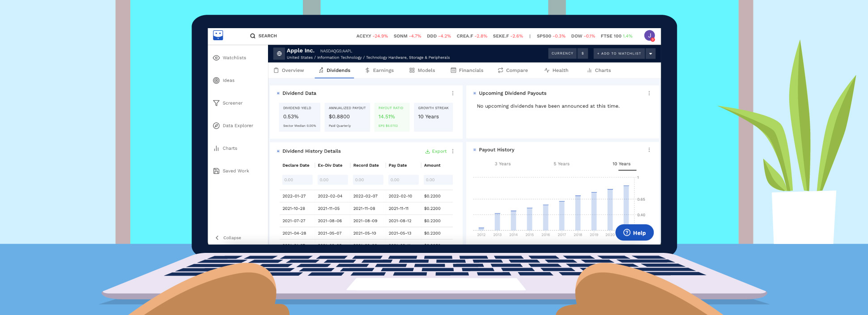
Task: Collapse the sidebar with chevron
Action: 217,238
